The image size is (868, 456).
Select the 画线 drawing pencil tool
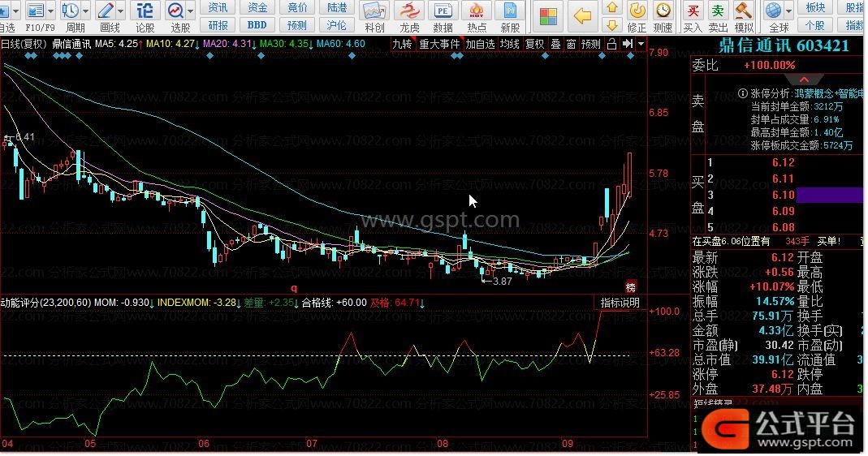click(x=106, y=11)
